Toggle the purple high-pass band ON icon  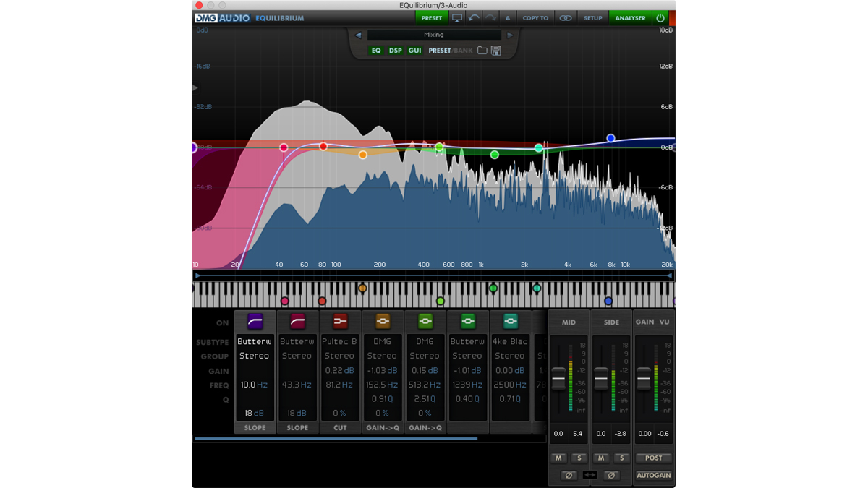[x=255, y=321]
